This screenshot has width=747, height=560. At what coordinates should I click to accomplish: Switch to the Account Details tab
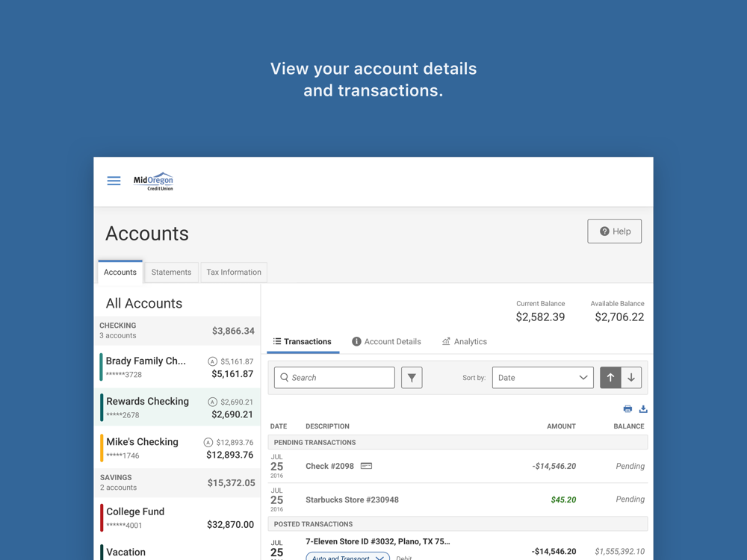click(x=386, y=342)
